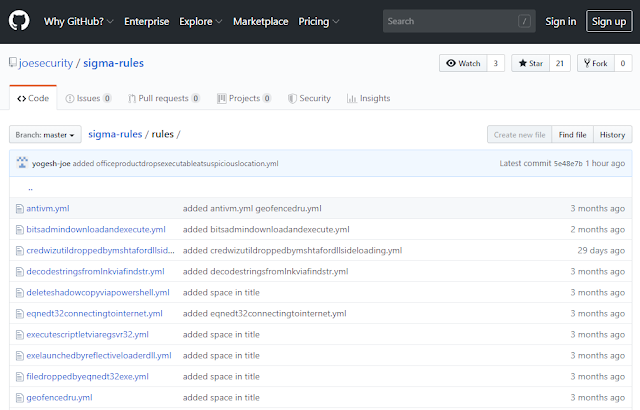Open commit 'added credwizutildroppedbymshtafordllsideloading.yml'
The image size is (640, 410).
(292, 250)
